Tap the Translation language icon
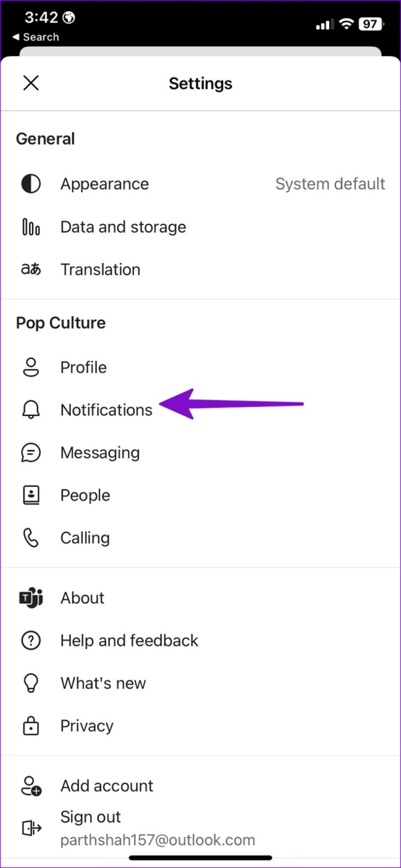This screenshot has width=401, height=868. pyautogui.click(x=30, y=270)
